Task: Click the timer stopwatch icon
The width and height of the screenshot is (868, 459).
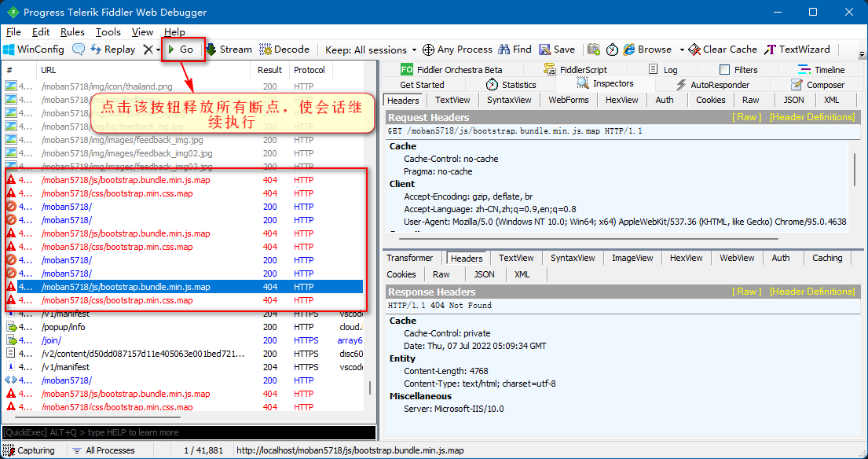Action: 612,50
